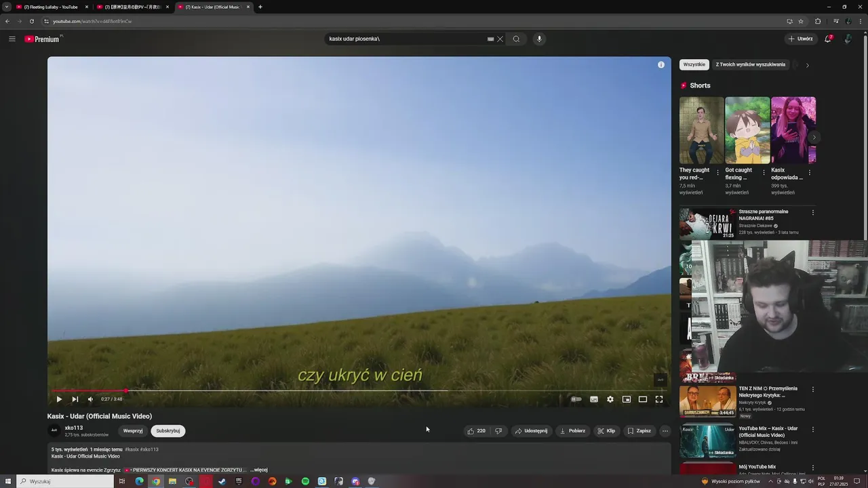The width and height of the screenshot is (868, 488).
Task: Bookmark this page with star
Action: 801,21
